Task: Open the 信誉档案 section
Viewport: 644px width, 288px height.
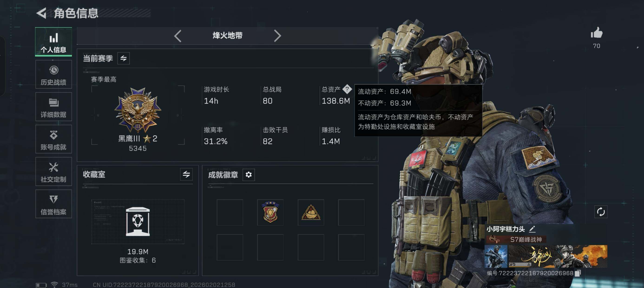Action: point(53,204)
